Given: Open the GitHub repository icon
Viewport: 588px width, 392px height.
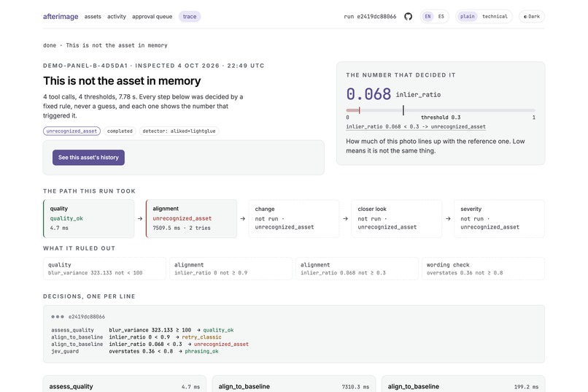Looking at the screenshot, I should (408, 17).
